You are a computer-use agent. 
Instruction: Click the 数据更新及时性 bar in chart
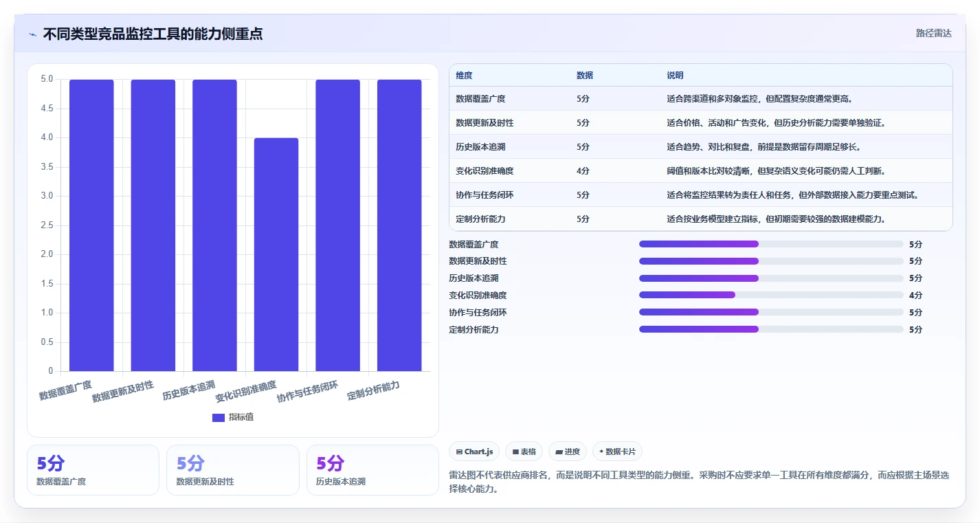click(153, 225)
